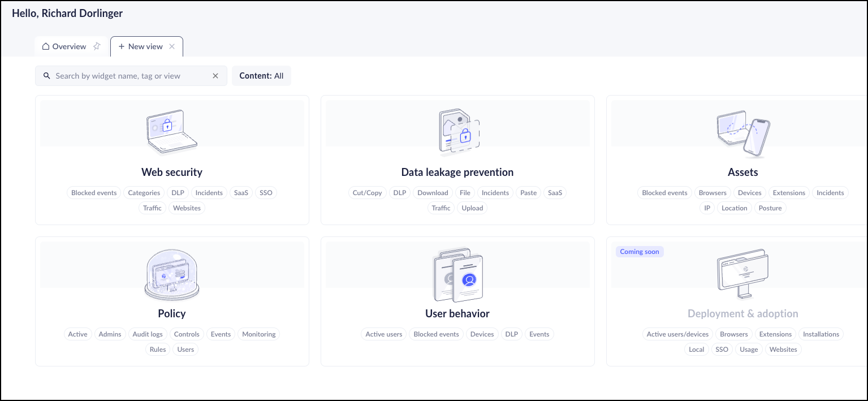Select Usage tag in Deployment & adoption

point(749,350)
